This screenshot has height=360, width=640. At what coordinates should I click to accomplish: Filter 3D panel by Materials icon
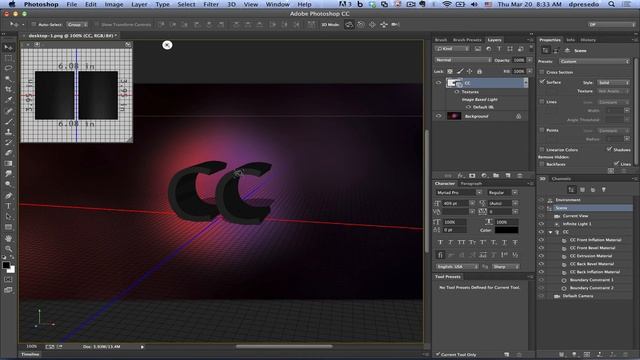(x=593, y=190)
